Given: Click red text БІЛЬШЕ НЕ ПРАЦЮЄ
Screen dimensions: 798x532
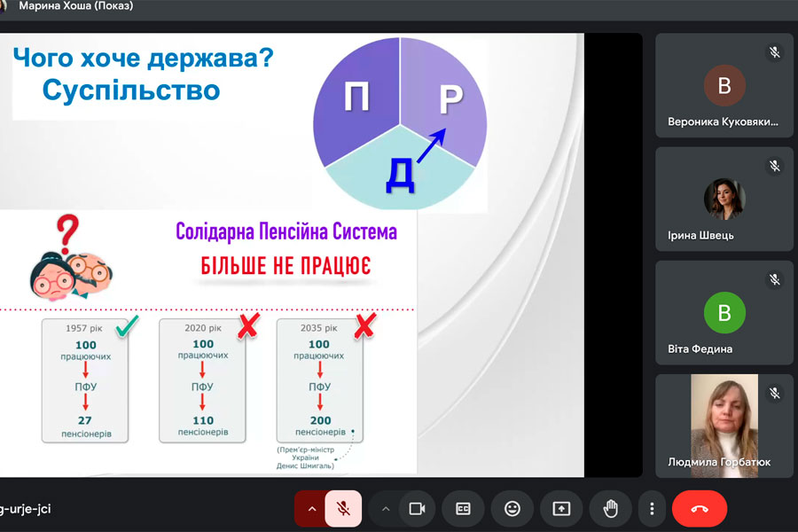Looking at the screenshot, I should (x=286, y=266).
